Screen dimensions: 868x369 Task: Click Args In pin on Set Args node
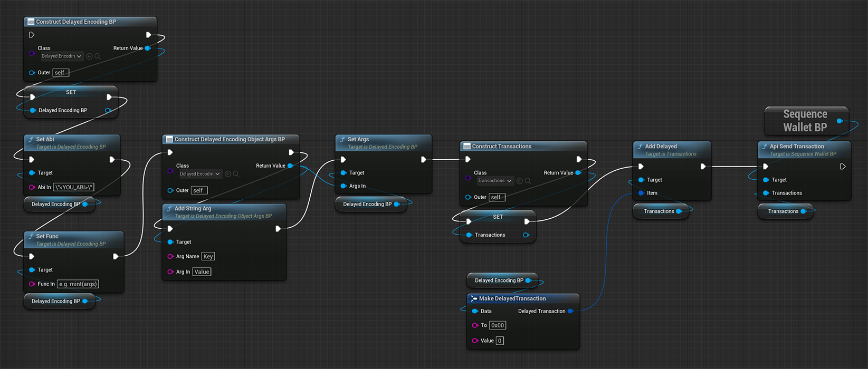[344, 186]
